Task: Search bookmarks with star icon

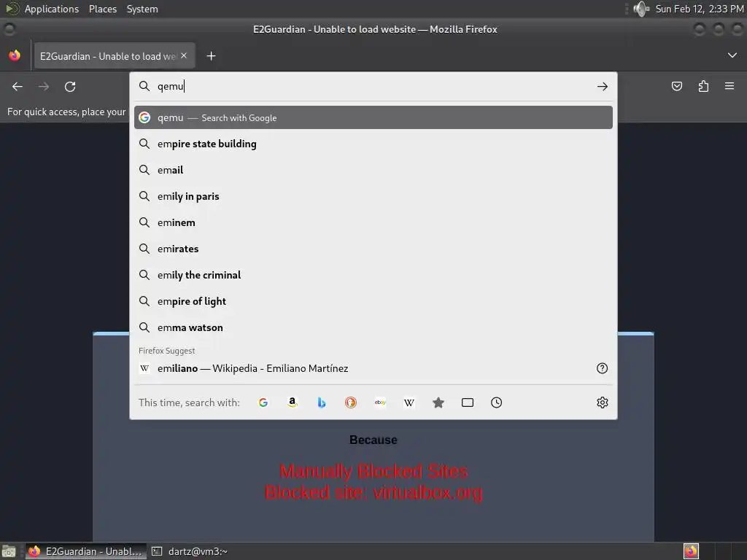Action: tap(438, 402)
